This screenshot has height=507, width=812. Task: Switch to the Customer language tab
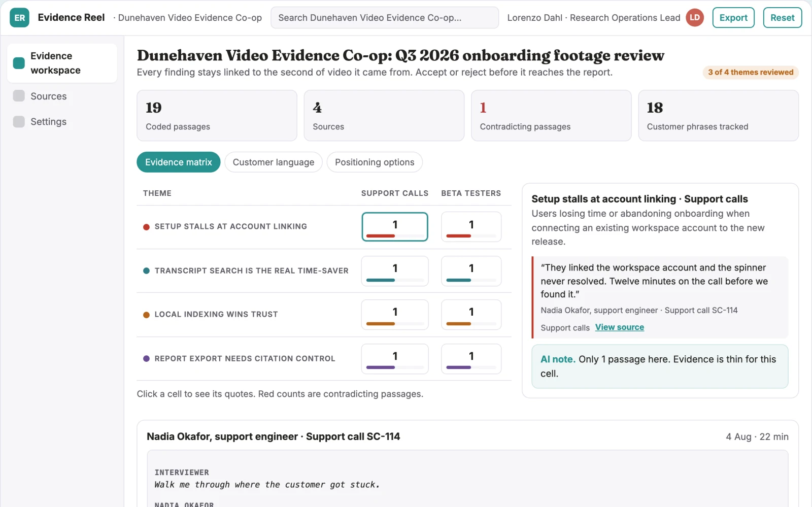(274, 162)
